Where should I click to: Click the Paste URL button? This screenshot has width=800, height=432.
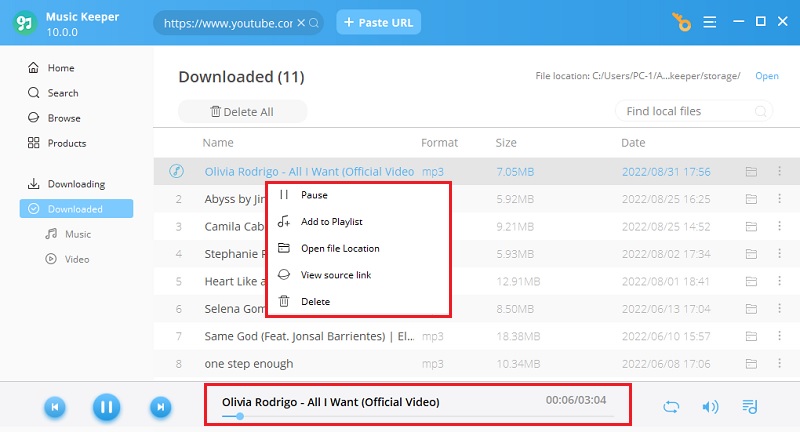[x=379, y=22]
